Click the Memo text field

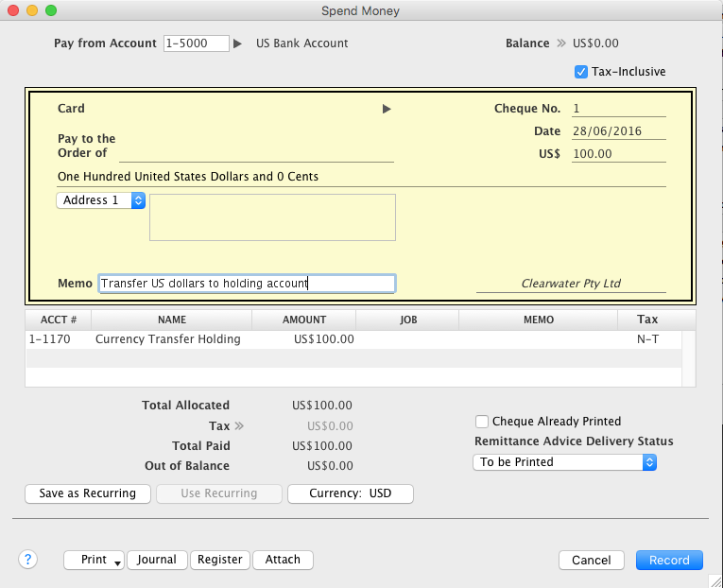pos(247,284)
